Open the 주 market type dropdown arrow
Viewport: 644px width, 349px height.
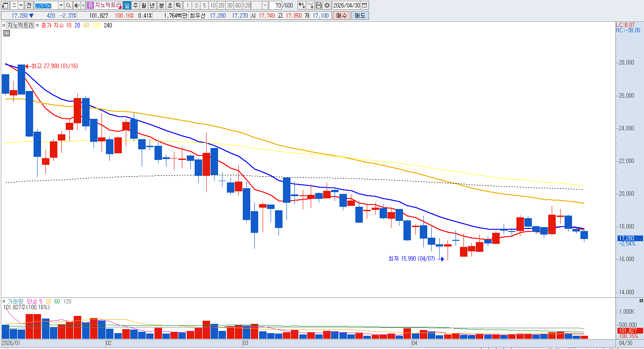(x=21, y=5)
